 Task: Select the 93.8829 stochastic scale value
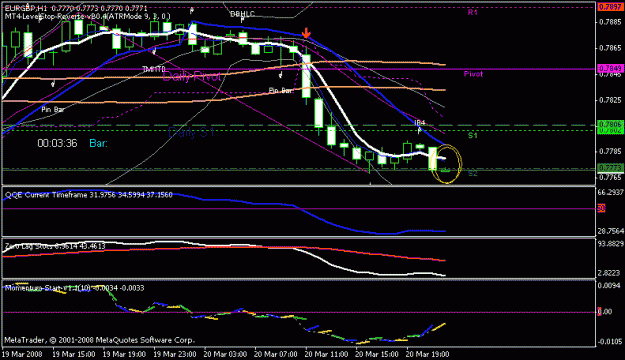[610, 244]
